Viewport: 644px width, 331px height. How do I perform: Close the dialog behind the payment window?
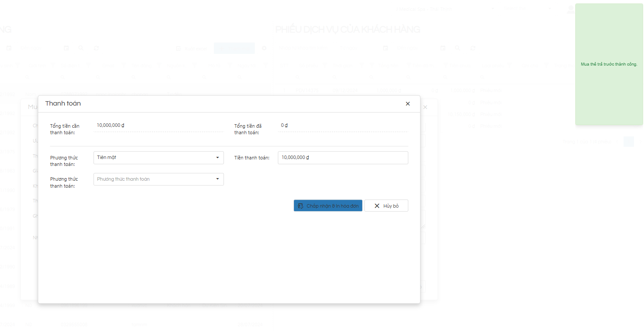pos(425,107)
